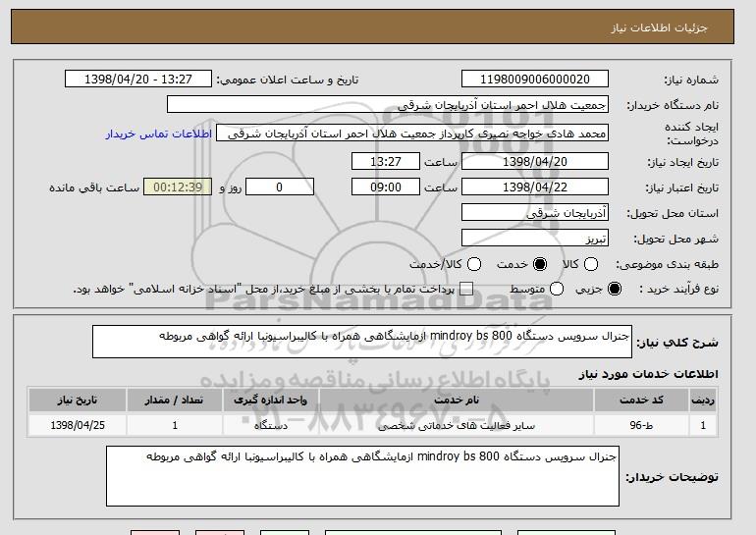
Task: Select the کالا radio button
Action: point(591,264)
